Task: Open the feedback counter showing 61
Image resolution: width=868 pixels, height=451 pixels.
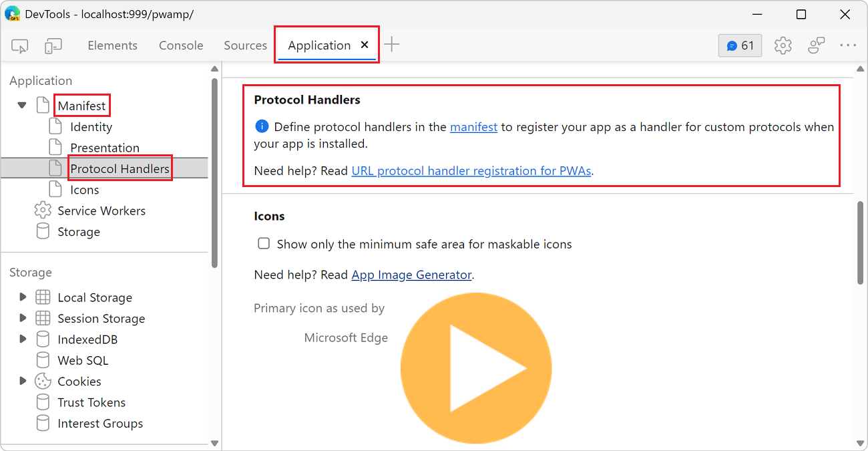Action: (740, 45)
